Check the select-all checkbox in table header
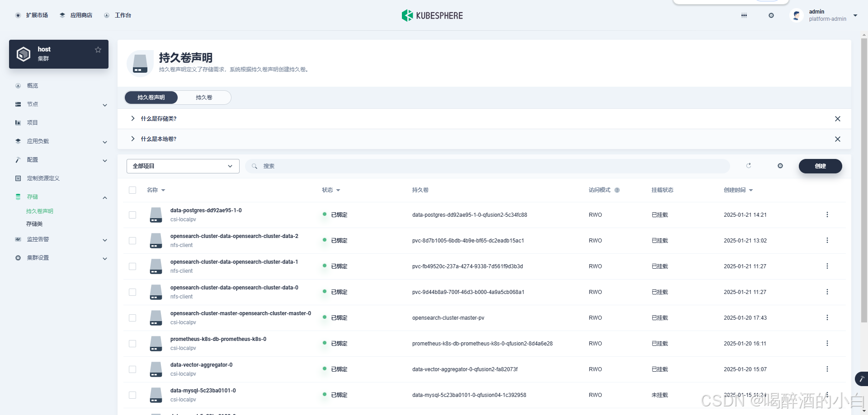 (132, 190)
